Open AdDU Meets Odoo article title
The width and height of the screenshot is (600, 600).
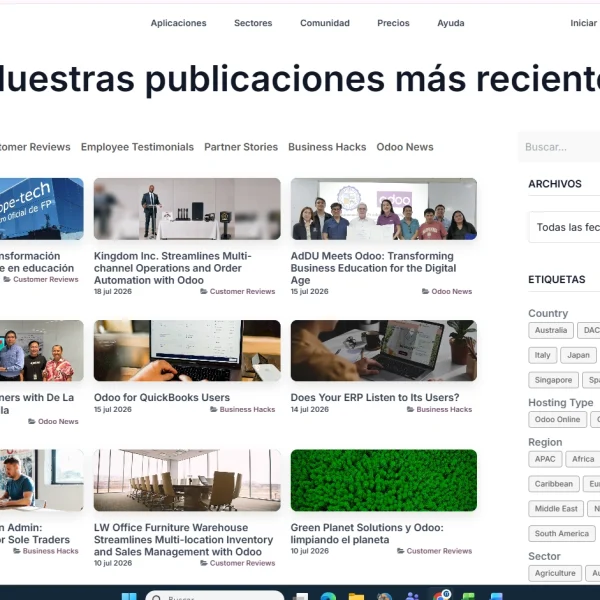(373, 268)
